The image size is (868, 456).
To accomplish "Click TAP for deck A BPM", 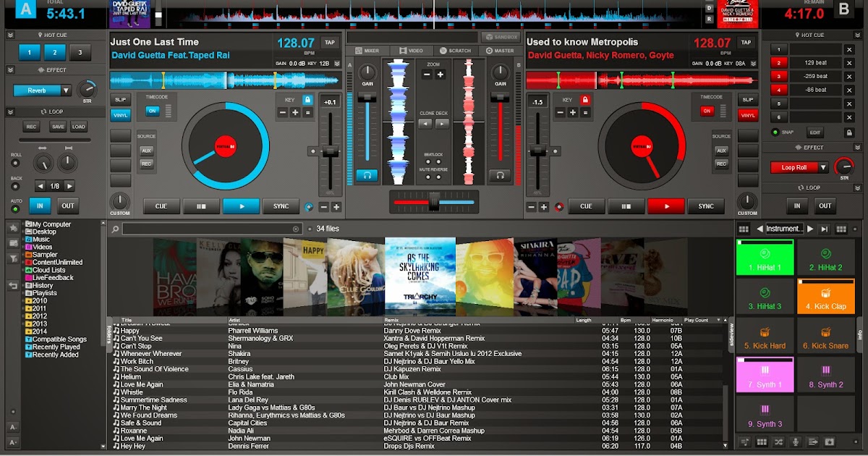I will pos(330,43).
